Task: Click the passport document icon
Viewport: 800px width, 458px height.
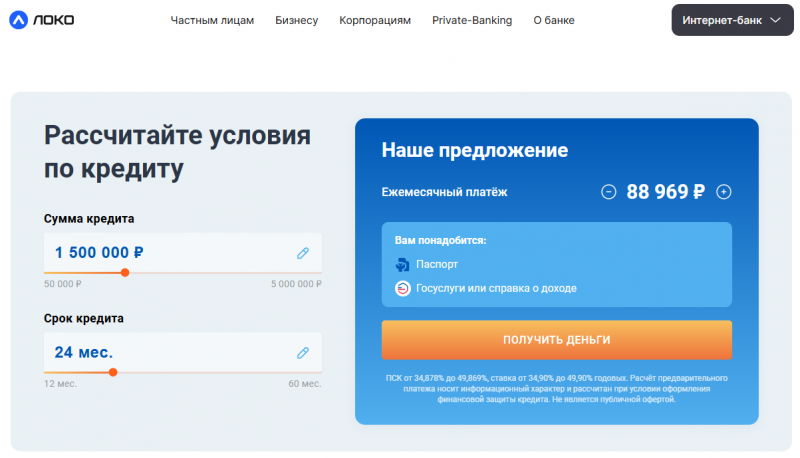Action: (403, 264)
